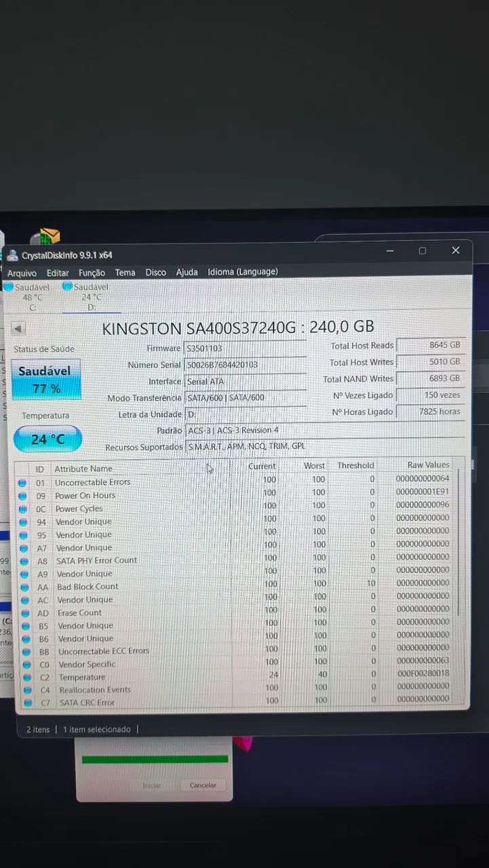Click status dot of Vendor Specific row
Viewport: 489px width, 868px height.
pos(26,665)
